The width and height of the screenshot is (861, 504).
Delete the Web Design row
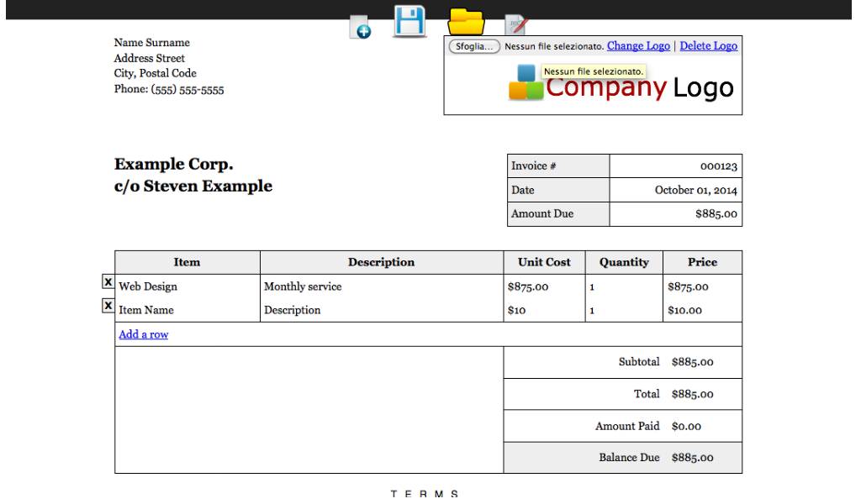pyautogui.click(x=108, y=282)
